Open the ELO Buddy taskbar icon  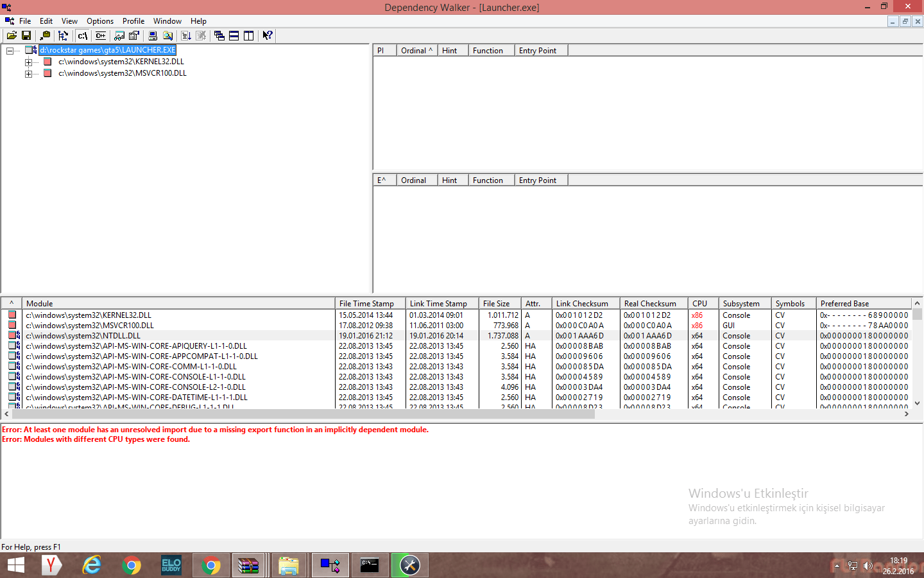click(x=171, y=565)
